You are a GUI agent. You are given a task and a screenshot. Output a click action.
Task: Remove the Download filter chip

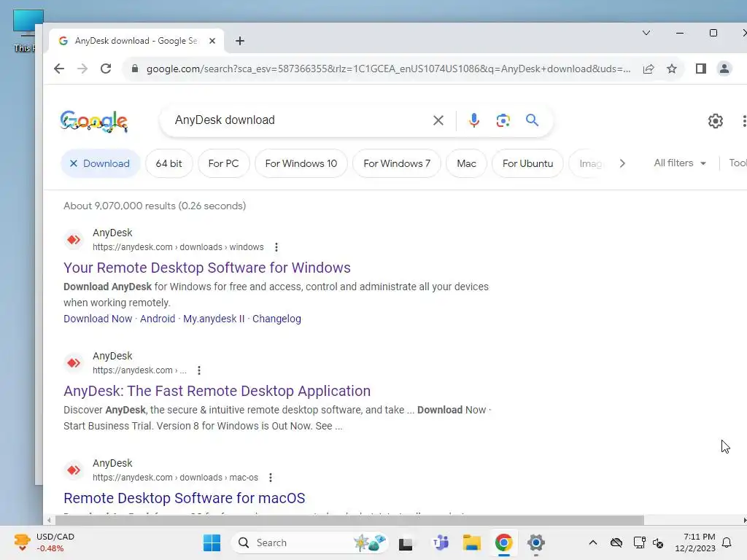click(101, 163)
